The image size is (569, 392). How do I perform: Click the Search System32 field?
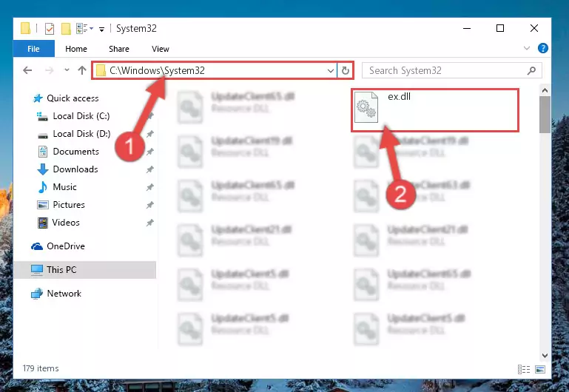point(452,71)
